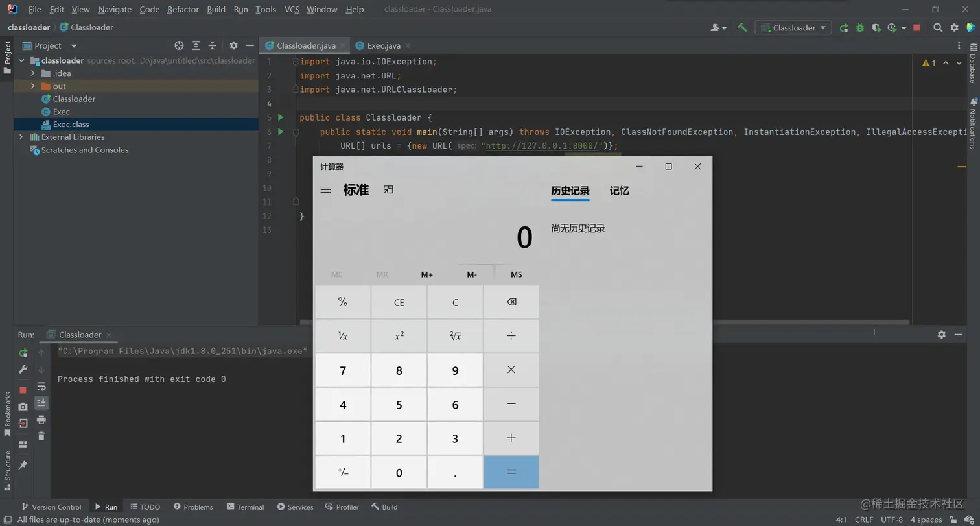The height and width of the screenshot is (526, 980).
Task: Open the Classloader run configuration dropdown
Action: 793,28
